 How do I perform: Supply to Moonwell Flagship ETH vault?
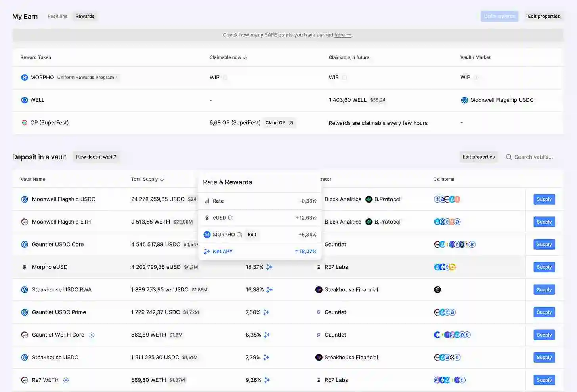click(544, 222)
